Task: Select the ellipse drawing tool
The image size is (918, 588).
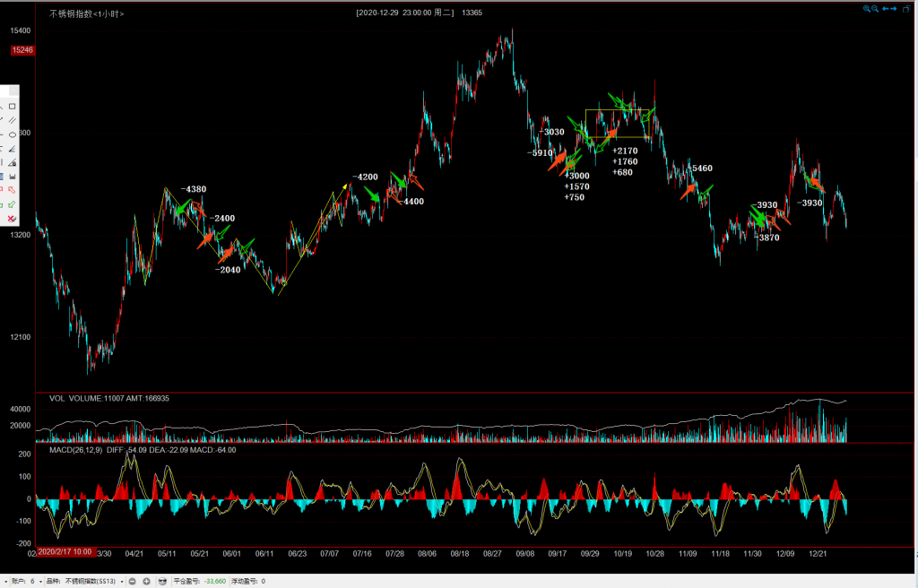Action: pyautogui.click(x=13, y=134)
